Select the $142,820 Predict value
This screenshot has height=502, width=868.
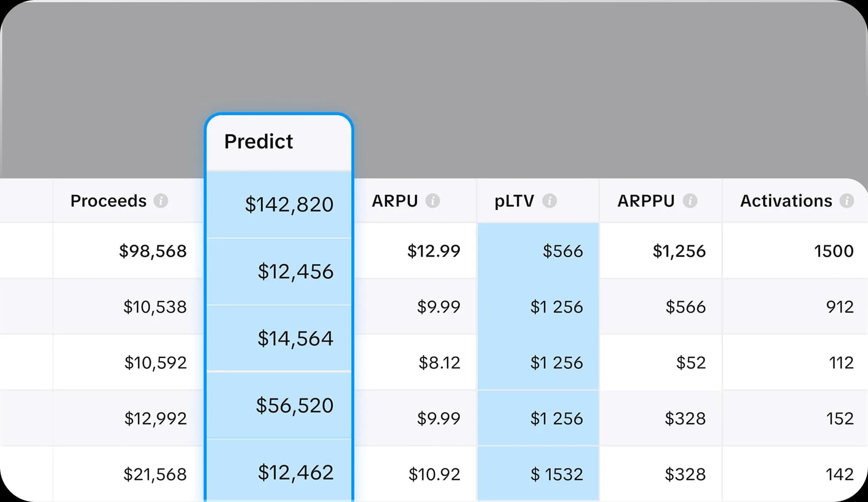pos(289,205)
